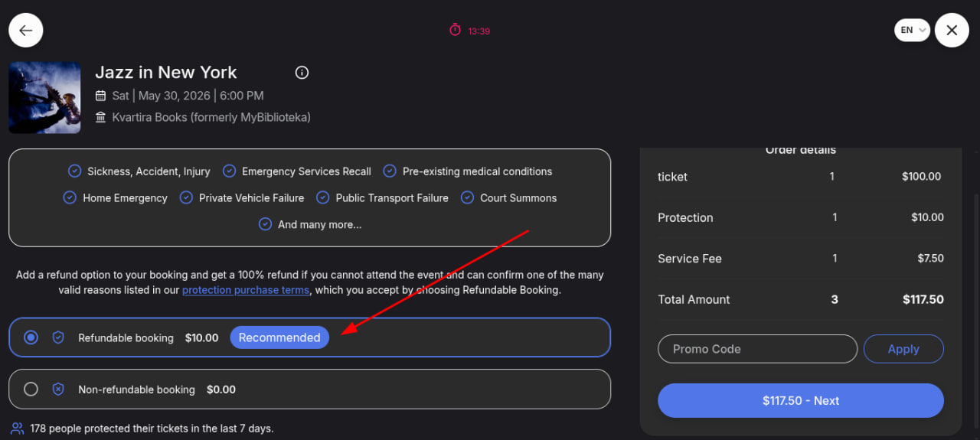Click the shield X icon for Non-refundable booking
Screen dimensions: 980x440
pos(58,389)
